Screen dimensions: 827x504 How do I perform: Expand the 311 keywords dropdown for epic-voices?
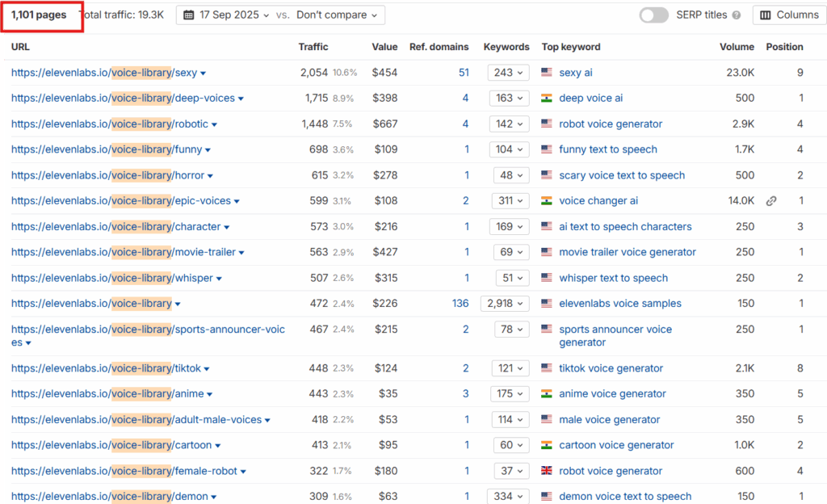pyautogui.click(x=510, y=201)
